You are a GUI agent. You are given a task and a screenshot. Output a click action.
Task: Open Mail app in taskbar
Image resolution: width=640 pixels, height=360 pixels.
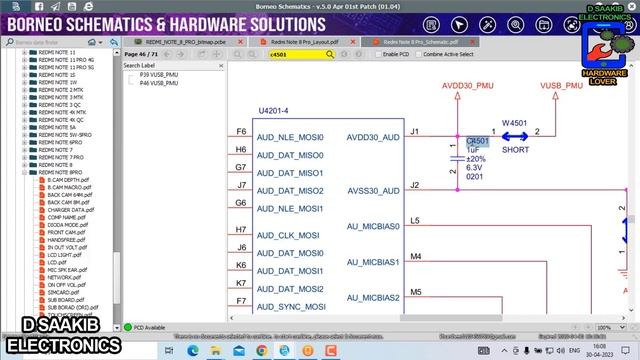click(239, 350)
